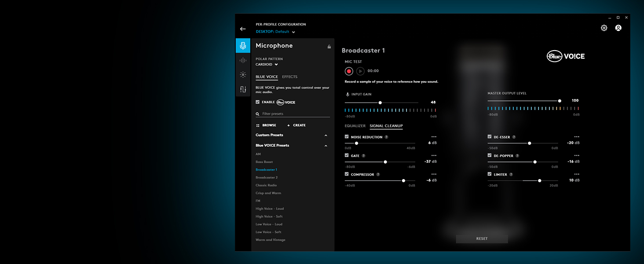Open the Cardioid polar pattern dropdown

click(x=267, y=65)
